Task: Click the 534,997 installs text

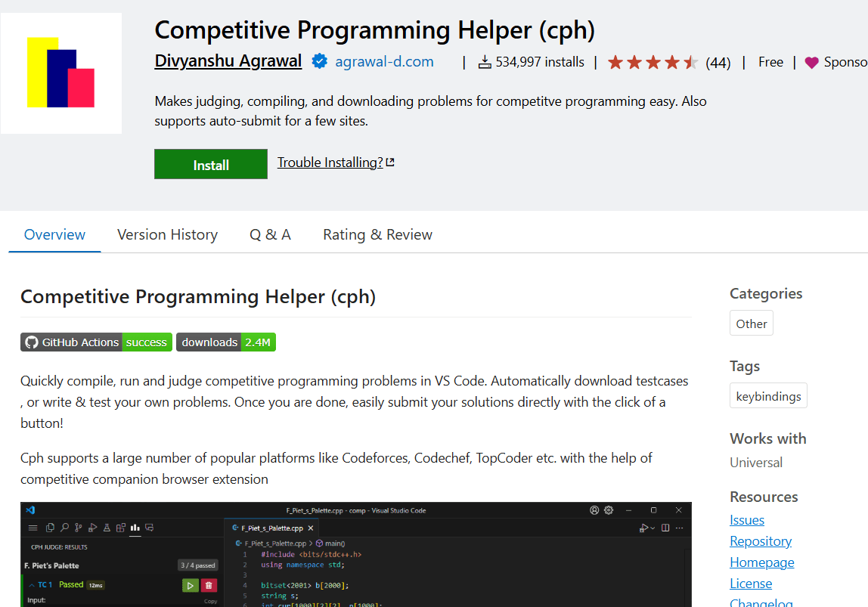Action: coord(540,62)
